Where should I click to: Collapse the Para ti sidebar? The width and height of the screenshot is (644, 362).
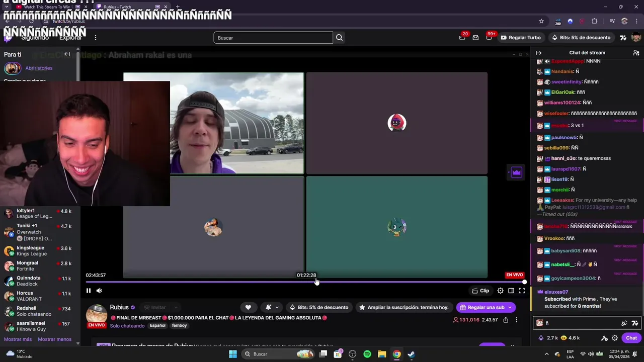[x=67, y=54]
